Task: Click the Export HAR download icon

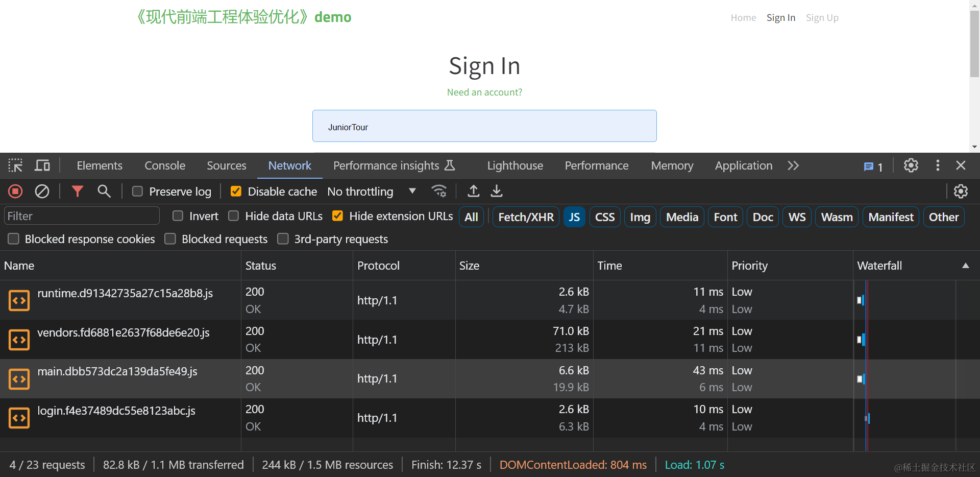Action: click(x=497, y=192)
